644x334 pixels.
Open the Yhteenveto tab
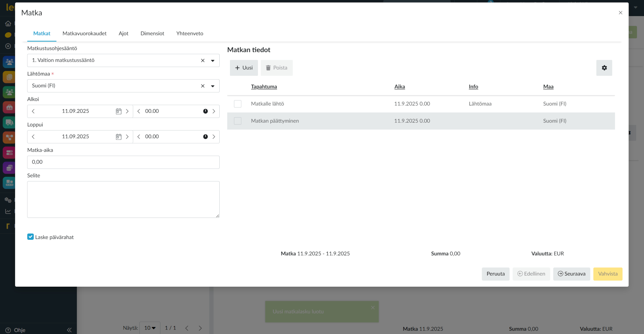(x=190, y=33)
